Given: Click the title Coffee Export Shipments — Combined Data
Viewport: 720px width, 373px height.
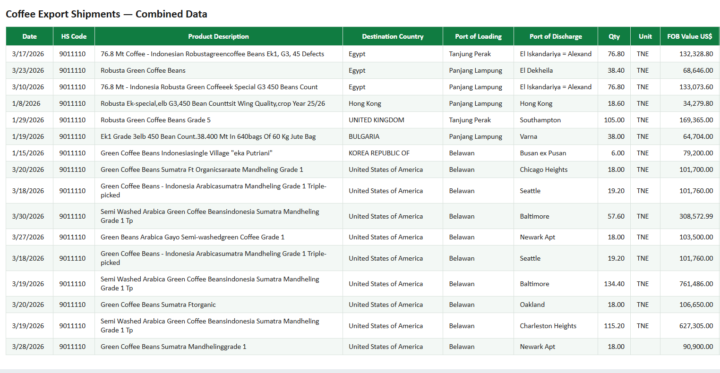Looking at the screenshot, I should (106, 14).
